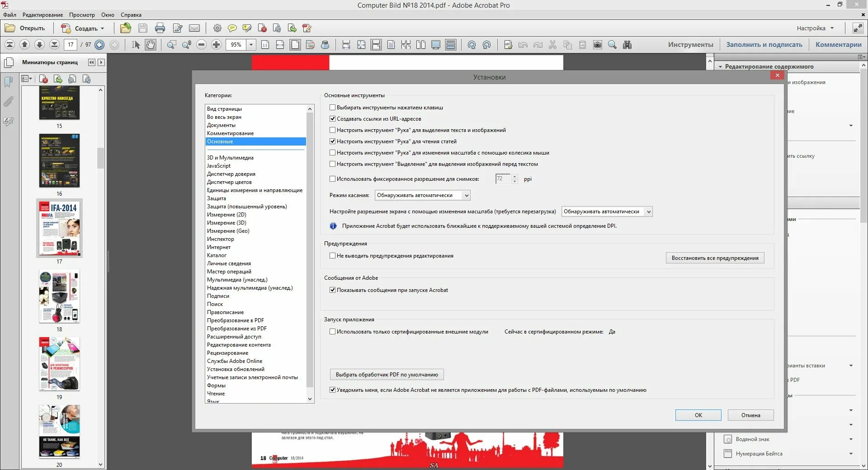This screenshot has width=868, height=470.
Task: Enable 'Выбирать инструменты нажатием клавиш' checkbox
Action: pos(333,108)
